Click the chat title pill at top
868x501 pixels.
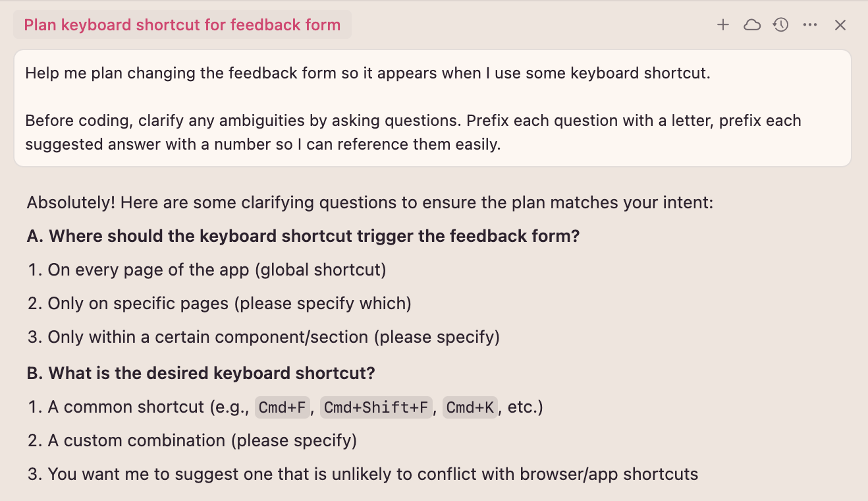pos(182,24)
